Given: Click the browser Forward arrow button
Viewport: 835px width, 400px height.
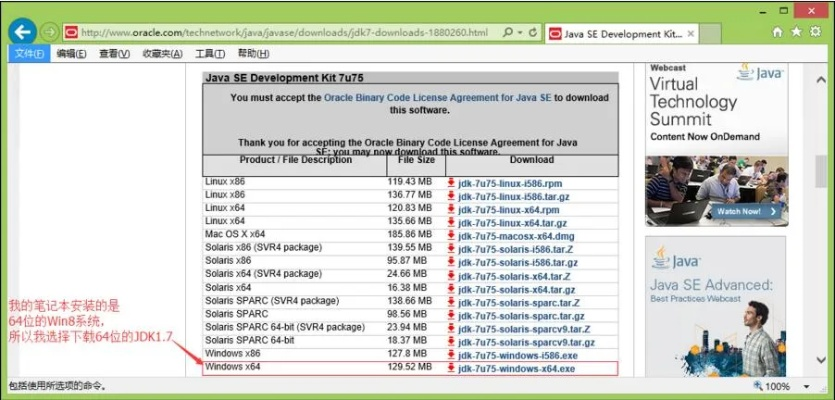Looking at the screenshot, I should (x=49, y=32).
